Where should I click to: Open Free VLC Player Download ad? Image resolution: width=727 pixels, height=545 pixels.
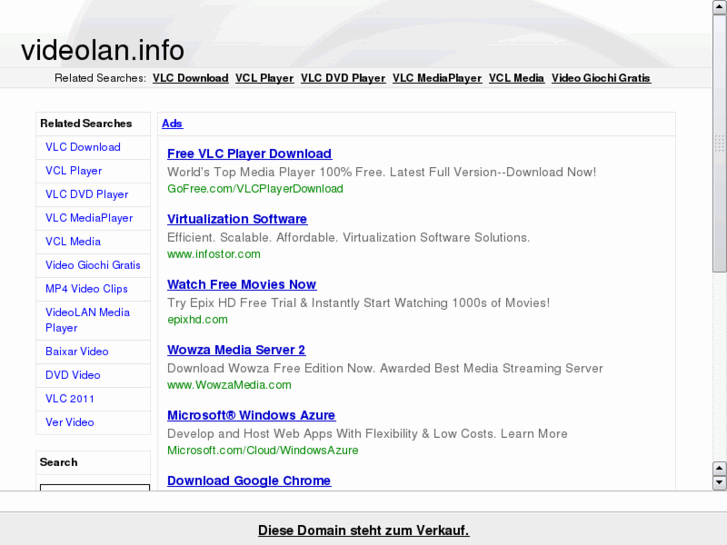(249, 154)
